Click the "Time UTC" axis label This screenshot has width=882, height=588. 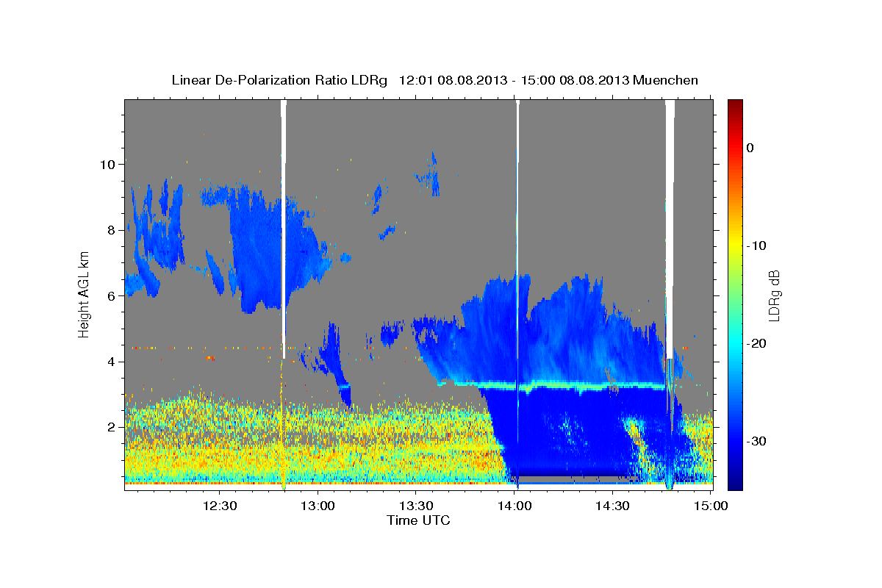418,520
